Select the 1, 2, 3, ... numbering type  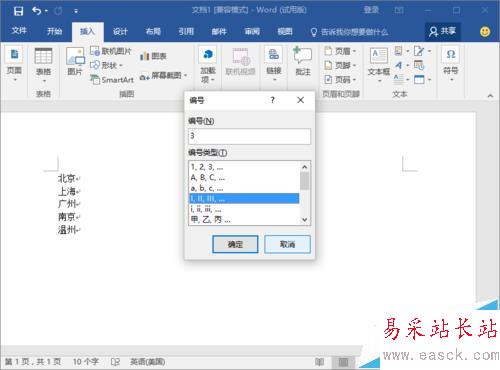pyautogui.click(x=244, y=167)
